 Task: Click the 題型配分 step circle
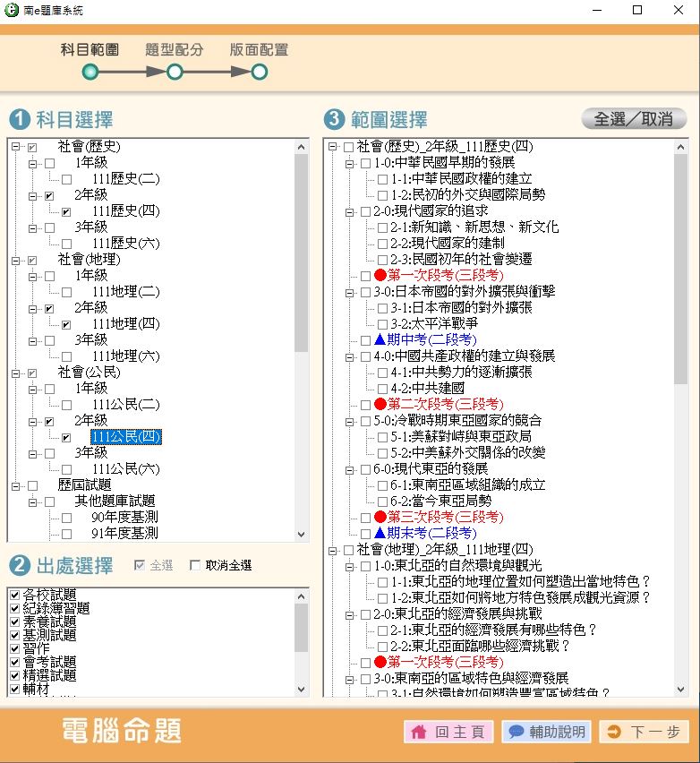(x=175, y=73)
